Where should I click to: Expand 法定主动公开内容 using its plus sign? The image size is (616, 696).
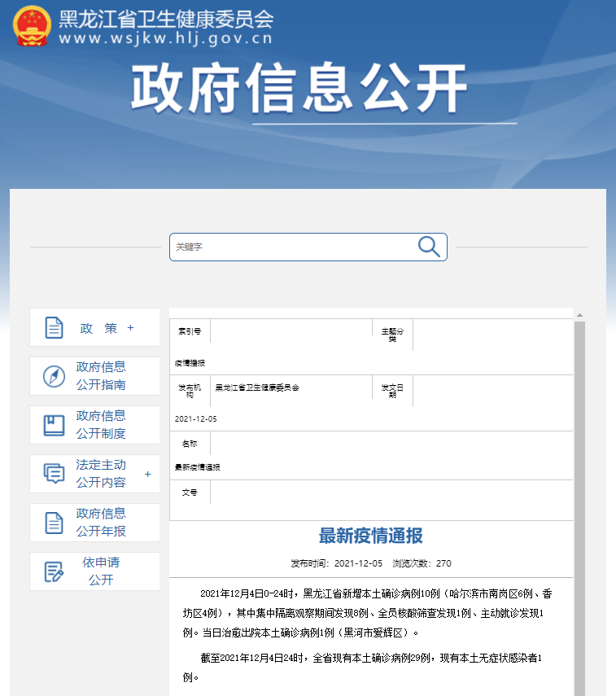tap(147, 474)
